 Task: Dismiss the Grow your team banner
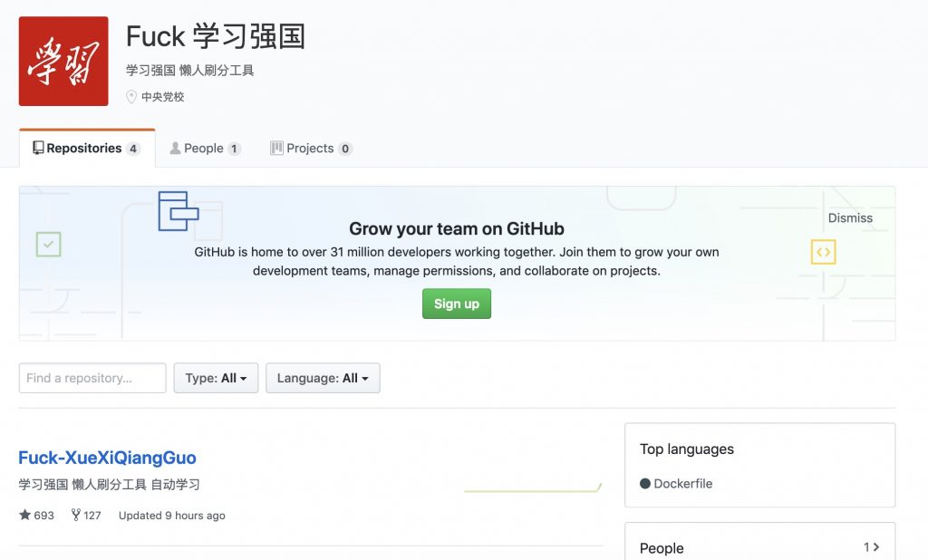[x=850, y=217]
